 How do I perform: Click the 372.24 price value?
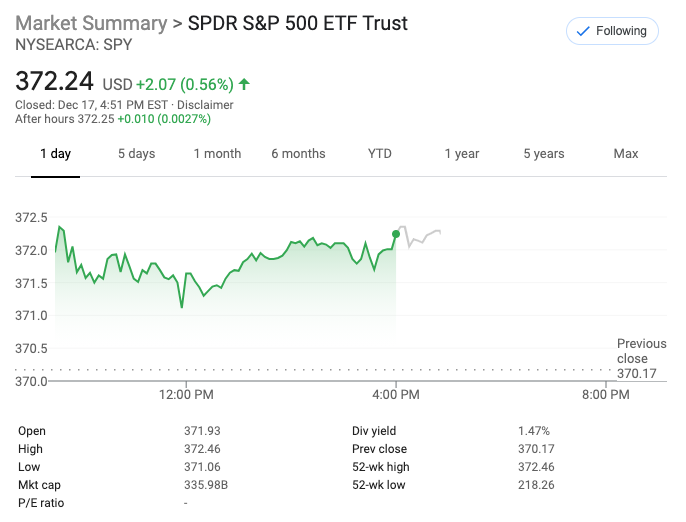[x=55, y=81]
